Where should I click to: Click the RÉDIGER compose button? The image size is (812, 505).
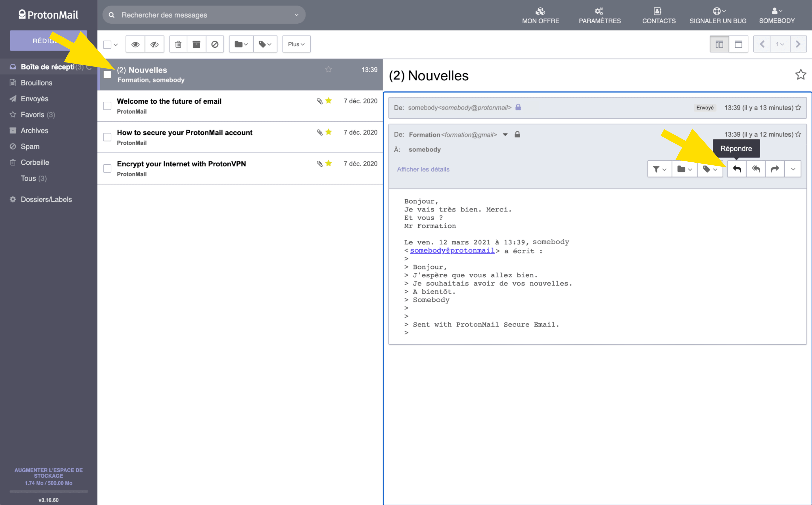click(48, 41)
